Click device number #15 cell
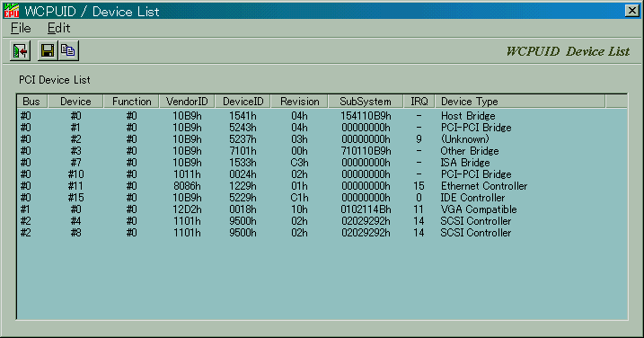This screenshot has width=644, height=338. pos(75,198)
